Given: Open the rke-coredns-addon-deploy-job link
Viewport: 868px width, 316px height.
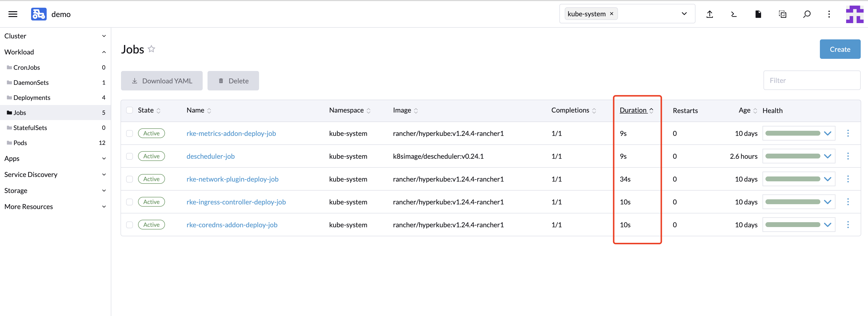Looking at the screenshot, I should point(232,225).
